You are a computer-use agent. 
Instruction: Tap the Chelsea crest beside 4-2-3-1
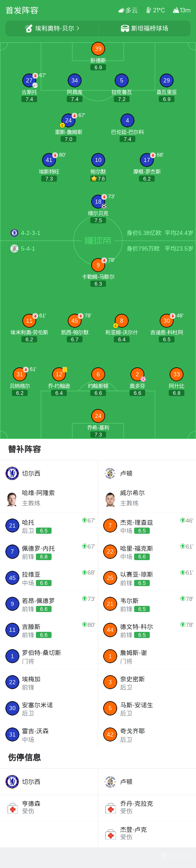[x=14, y=233]
